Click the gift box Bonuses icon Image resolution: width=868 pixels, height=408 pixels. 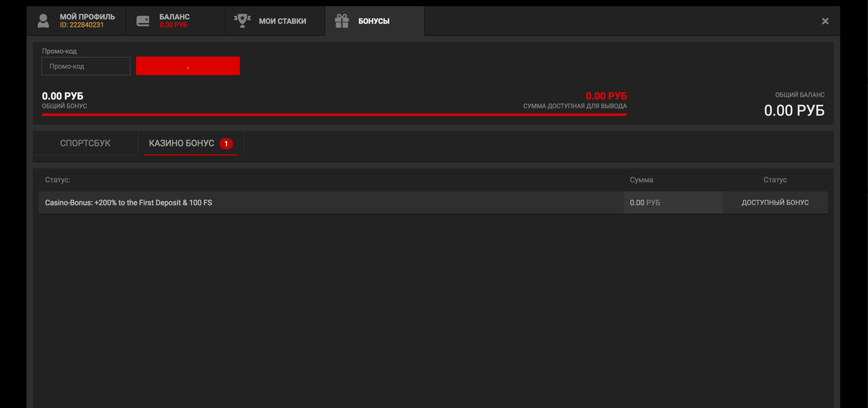[342, 21]
